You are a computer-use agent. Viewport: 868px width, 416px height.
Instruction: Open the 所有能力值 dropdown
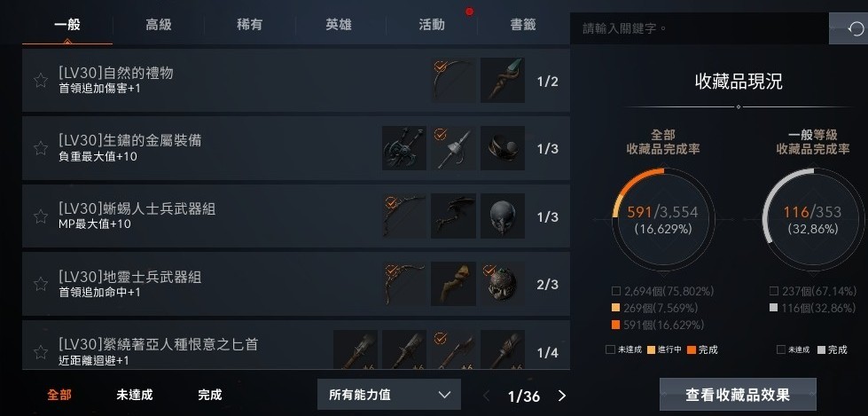(x=389, y=395)
